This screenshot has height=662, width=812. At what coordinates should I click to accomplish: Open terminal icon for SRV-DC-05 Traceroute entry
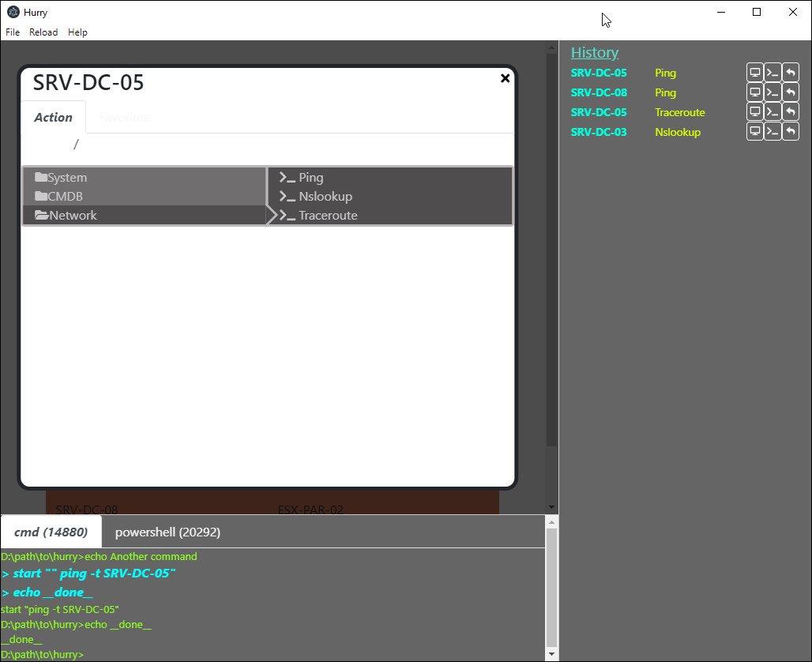coord(772,111)
